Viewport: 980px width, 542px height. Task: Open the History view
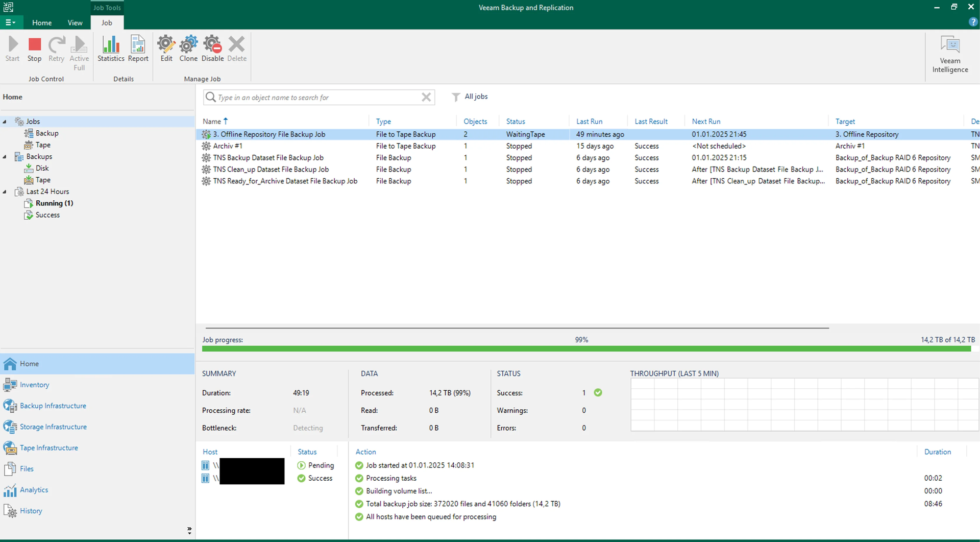click(97, 510)
